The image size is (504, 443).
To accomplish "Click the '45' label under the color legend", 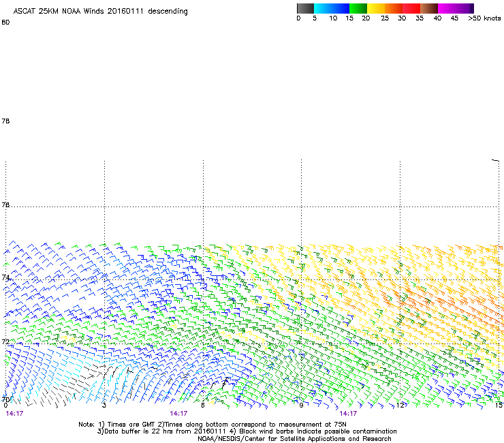I will [x=454, y=18].
